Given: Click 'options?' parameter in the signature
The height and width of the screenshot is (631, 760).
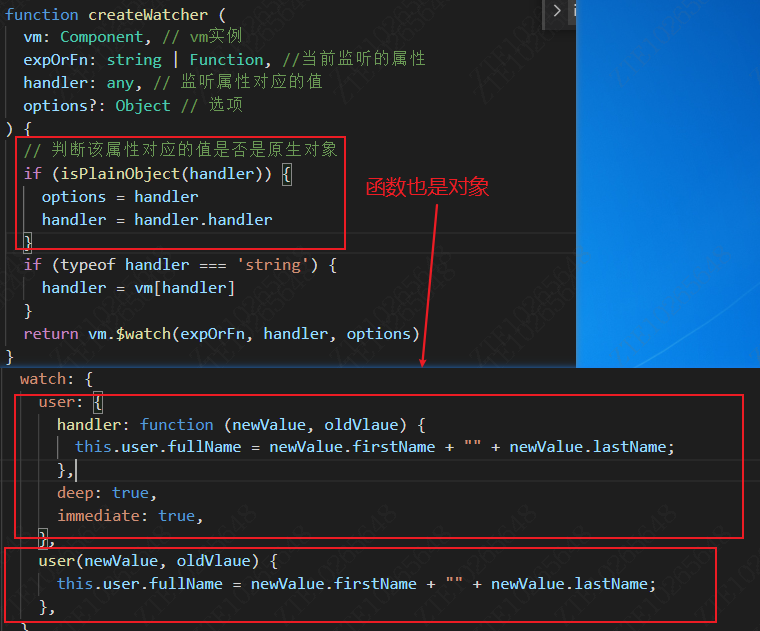Looking at the screenshot, I should click(x=61, y=106).
